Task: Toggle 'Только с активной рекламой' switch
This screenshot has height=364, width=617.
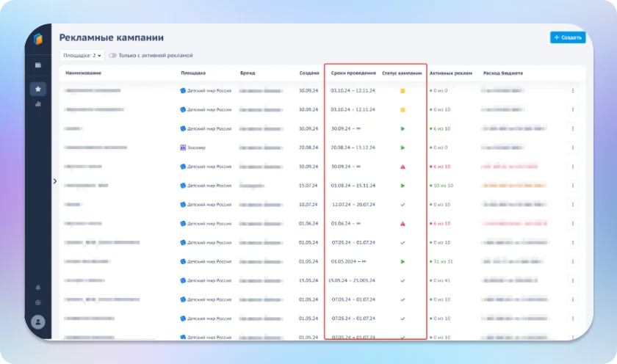Action: (x=112, y=55)
